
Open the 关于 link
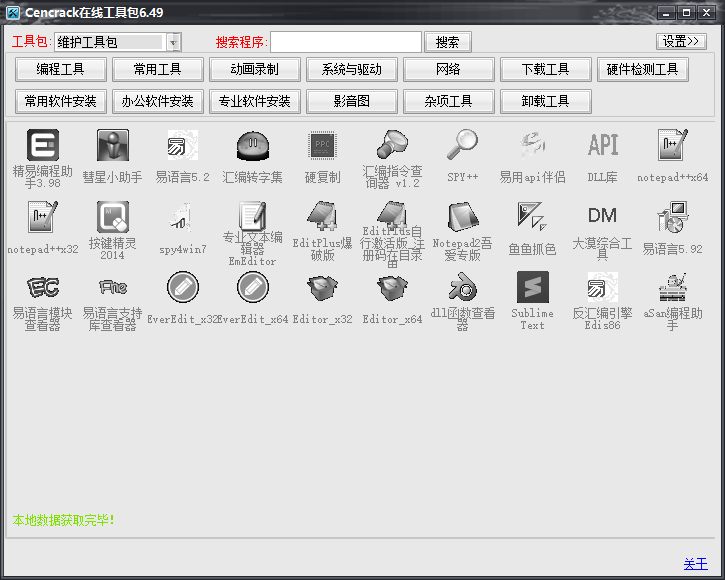tap(695, 564)
